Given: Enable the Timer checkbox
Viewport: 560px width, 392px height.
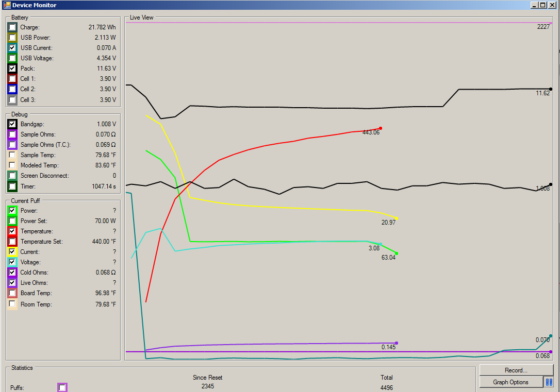Looking at the screenshot, I should pyautogui.click(x=12, y=186).
